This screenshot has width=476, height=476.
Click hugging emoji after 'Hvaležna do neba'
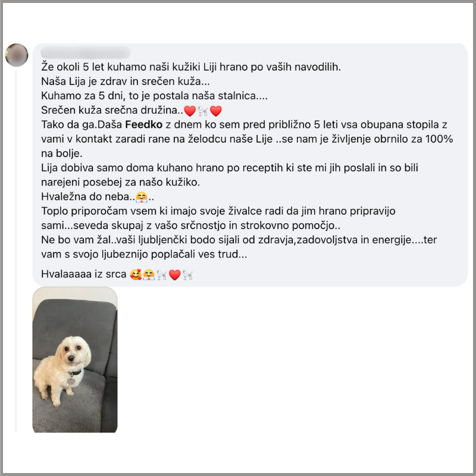[142, 198]
